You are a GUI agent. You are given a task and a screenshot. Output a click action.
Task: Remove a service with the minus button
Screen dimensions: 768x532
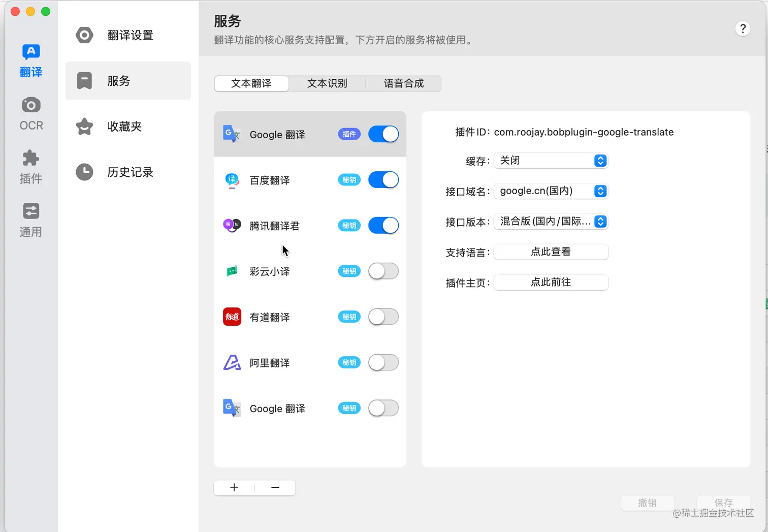coord(275,487)
